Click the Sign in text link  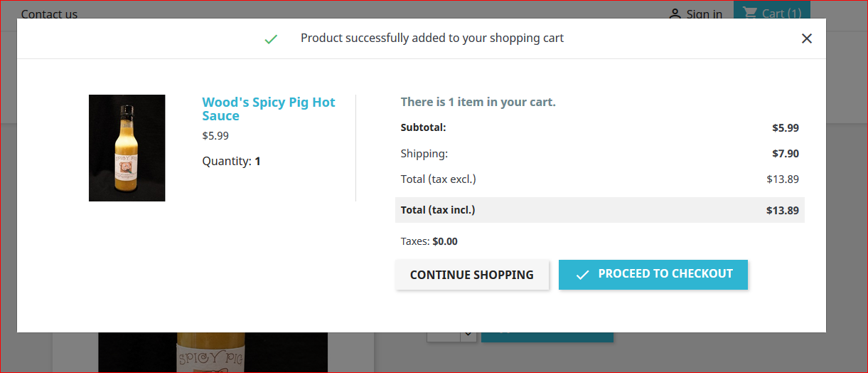tap(704, 14)
